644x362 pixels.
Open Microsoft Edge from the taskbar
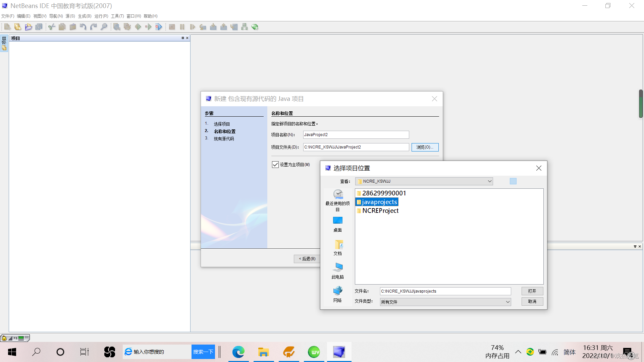click(238, 352)
